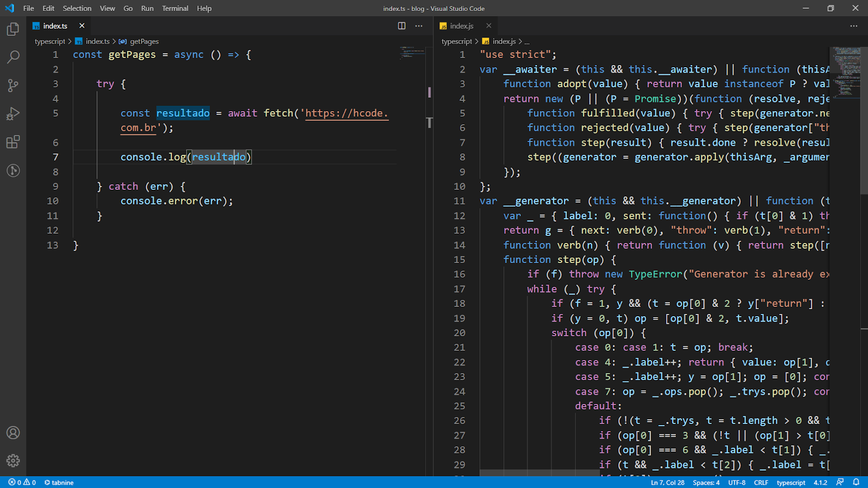868x488 pixels.
Task: Open More Actions for right editor group
Action: point(854,25)
